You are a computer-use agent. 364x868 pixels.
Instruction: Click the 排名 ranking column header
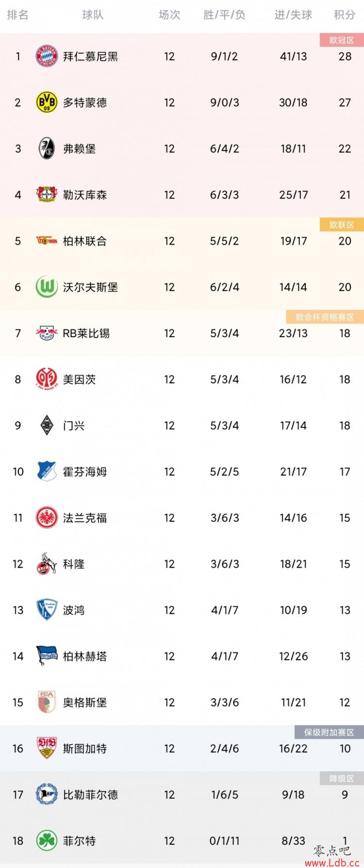pos(17,15)
